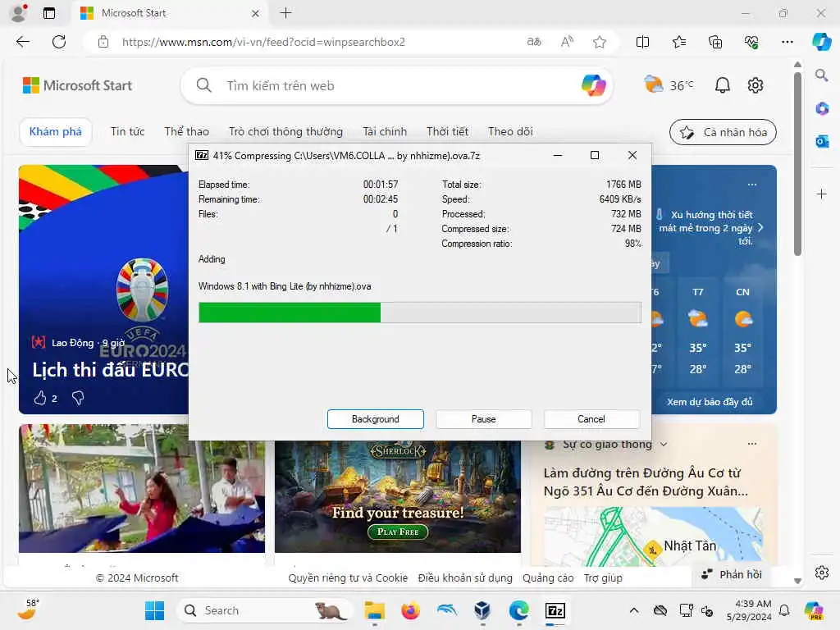Pause the 7-Zip compression

click(484, 419)
